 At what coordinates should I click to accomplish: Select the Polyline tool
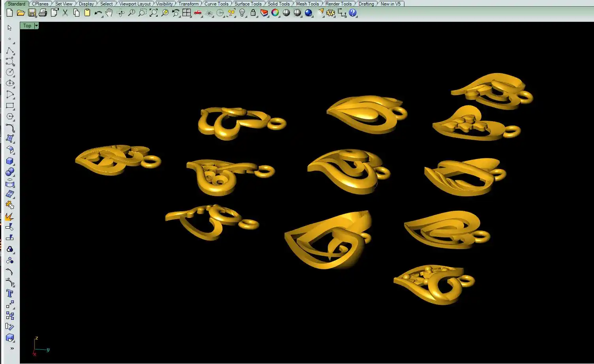point(10,51)
